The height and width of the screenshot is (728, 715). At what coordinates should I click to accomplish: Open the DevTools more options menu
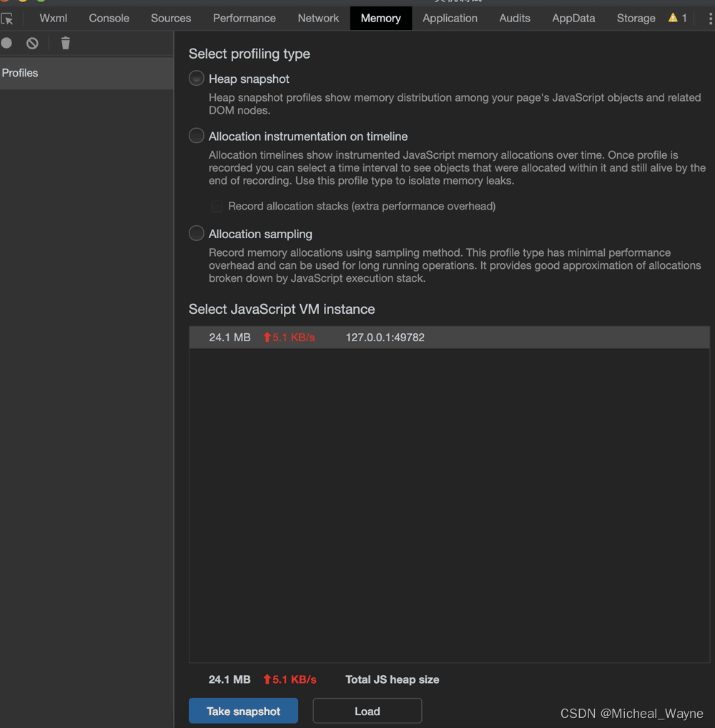click(x=709, y=19)
